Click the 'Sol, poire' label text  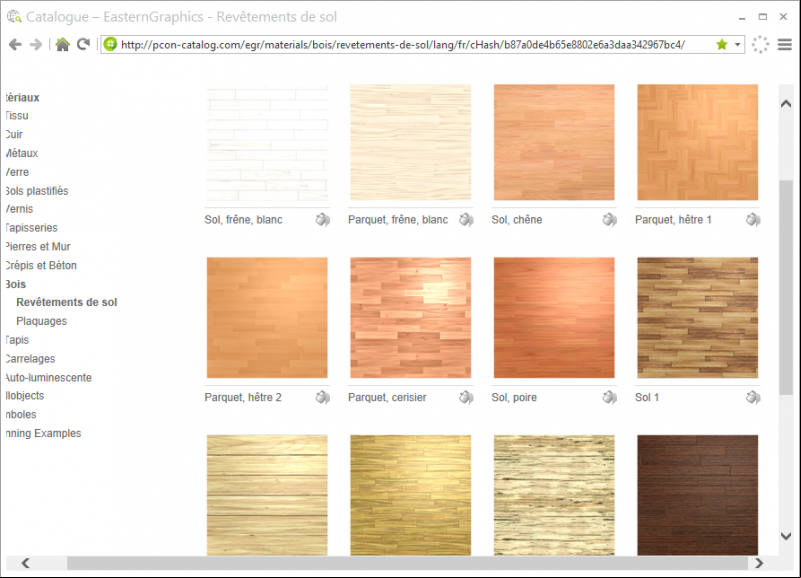click(x=514, y=397)
